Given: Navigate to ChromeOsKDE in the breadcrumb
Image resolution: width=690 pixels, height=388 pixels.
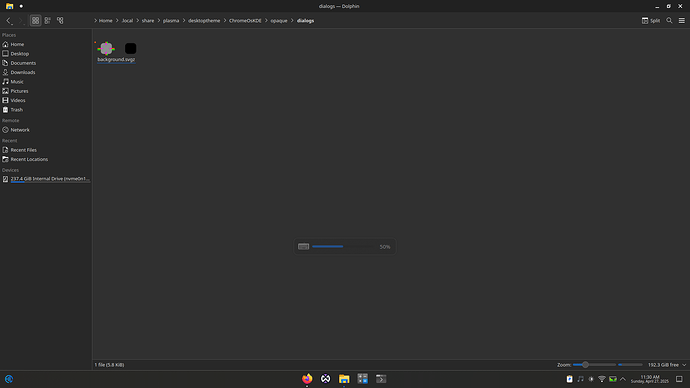Looking at the screenshot, I should tap(245, 21).
